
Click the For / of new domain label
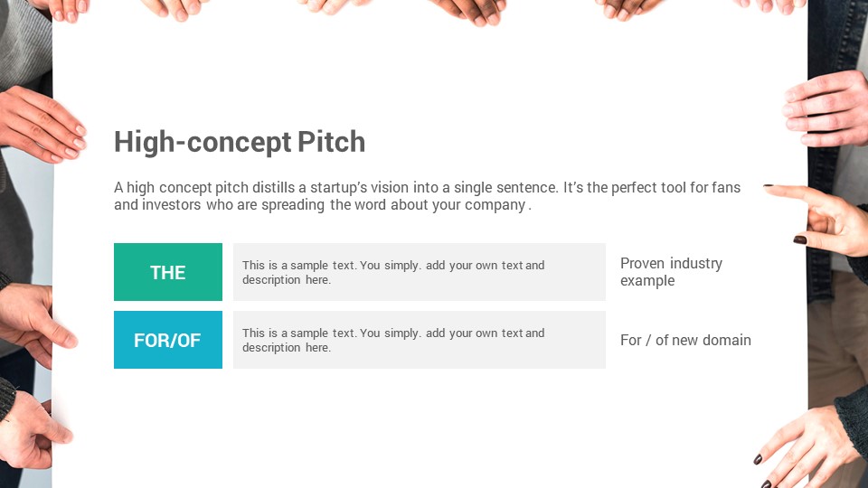[x=685, y=340]
